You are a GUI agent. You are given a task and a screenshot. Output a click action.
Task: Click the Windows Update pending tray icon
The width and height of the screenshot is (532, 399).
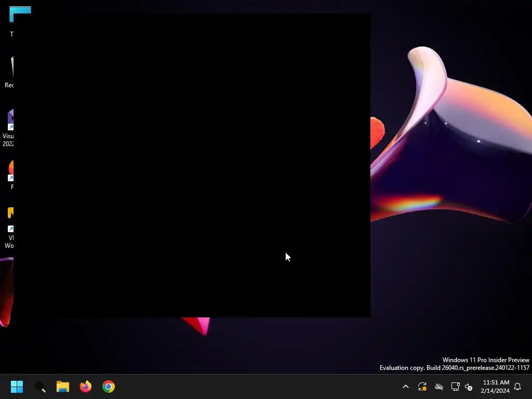(422, 387)
